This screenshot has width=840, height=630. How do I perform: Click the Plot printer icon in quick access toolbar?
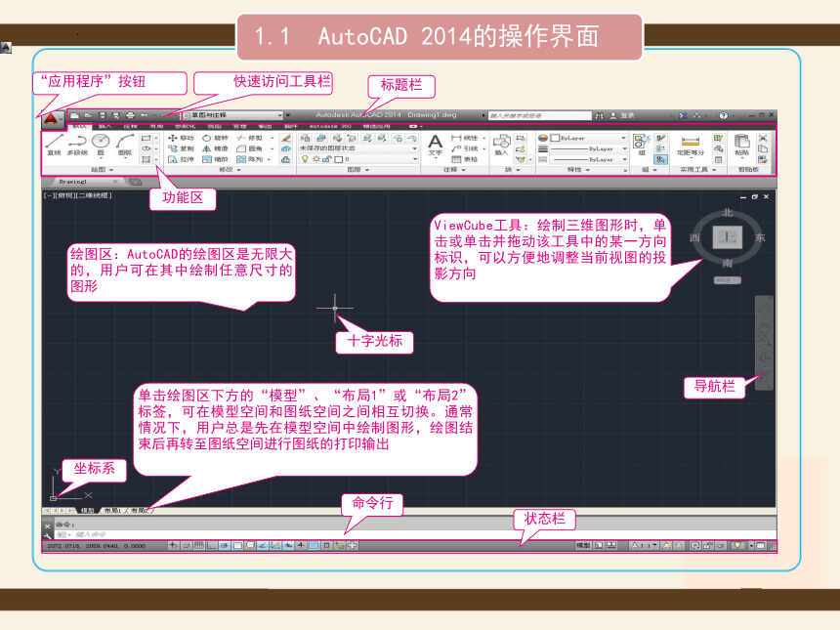pyautogui.click(x=130, y=115)
